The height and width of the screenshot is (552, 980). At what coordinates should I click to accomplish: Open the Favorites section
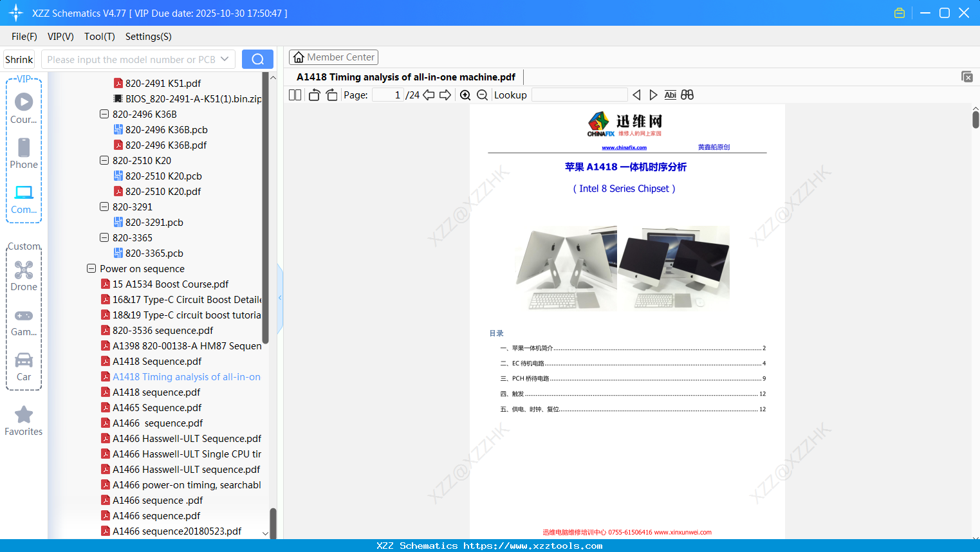coord(24,421)
